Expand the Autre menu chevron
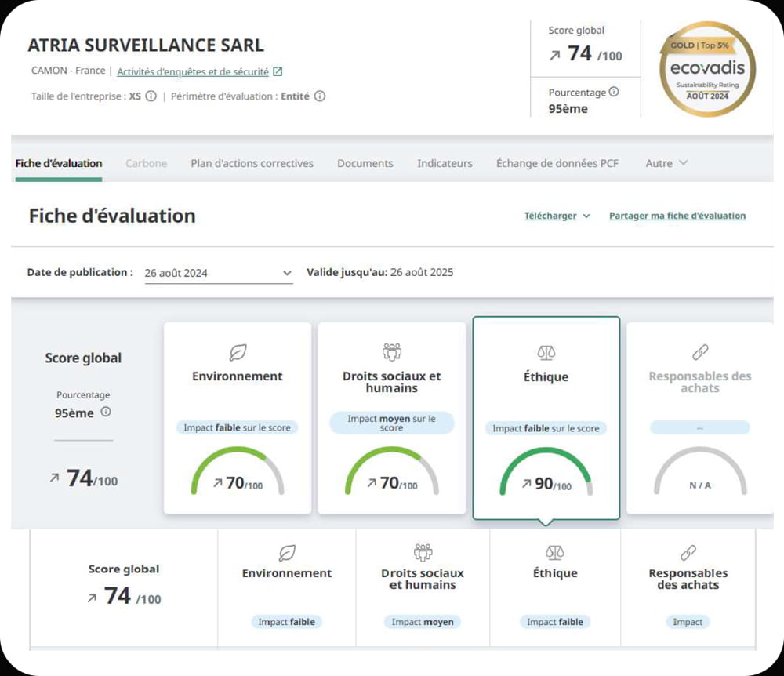The image size is (784, 676). 684,162
